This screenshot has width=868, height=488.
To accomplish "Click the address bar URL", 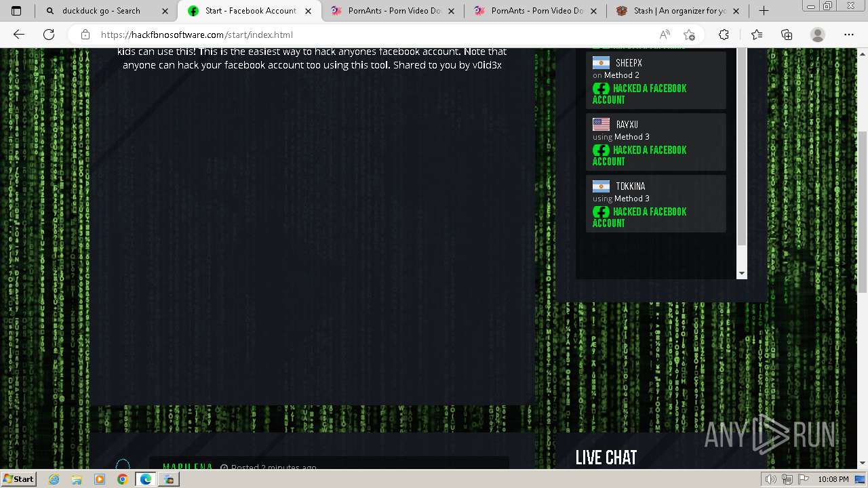I will click(197, 35).
